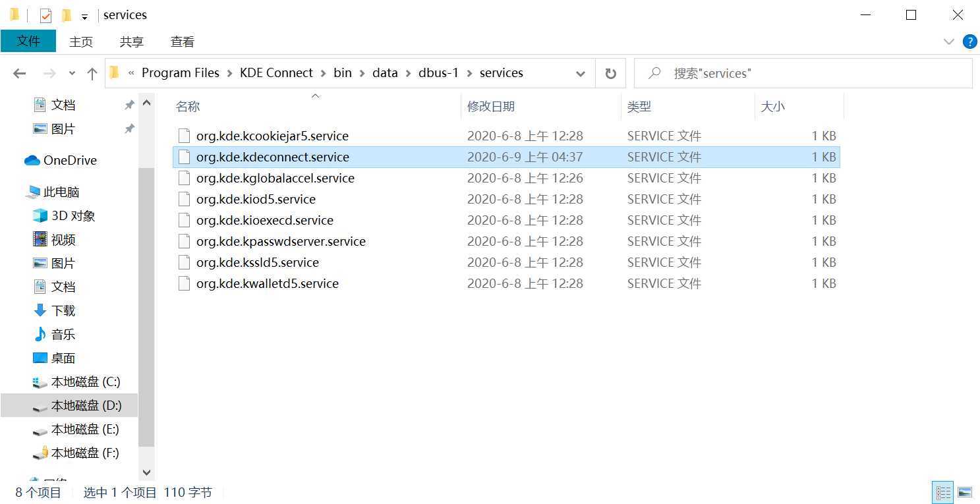Click services in the address breadcrumb
Screen dimensions: 980x504
point(502,73)
